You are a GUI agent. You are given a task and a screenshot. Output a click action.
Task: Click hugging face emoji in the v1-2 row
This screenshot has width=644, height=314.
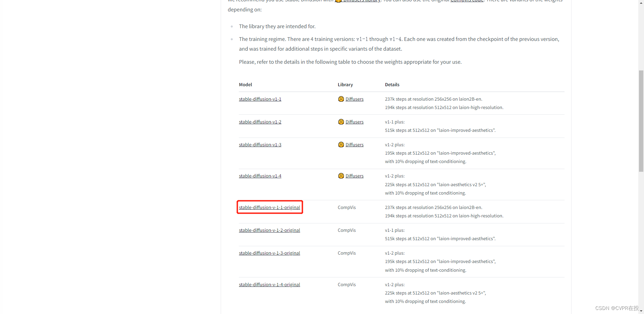(x=341, y=122)
